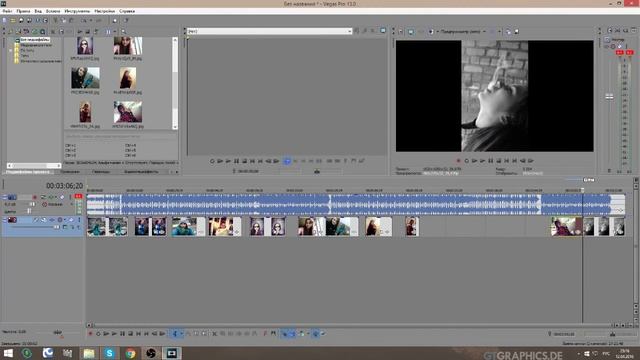This screenshot has width=640, height=360.
Task: Open the Views dropdown in Project Media
Action: pyautogui.click(x=115, y=31)
